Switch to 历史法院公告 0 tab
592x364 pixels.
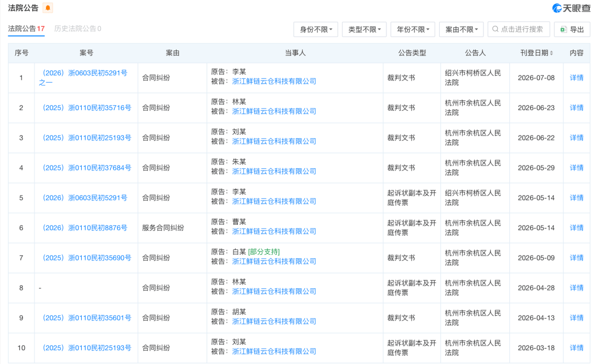pyautogui.click(x=78, y=29)
